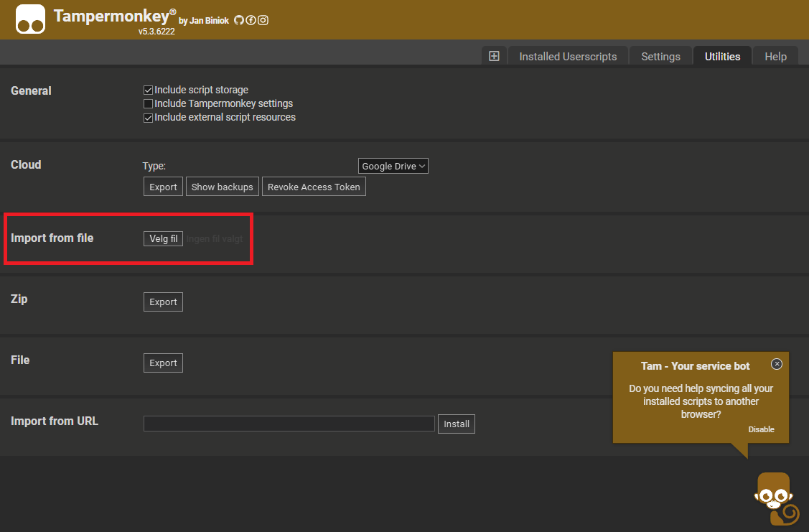Uncheck Include external script resources
Viewport: 809px width, 532px height.
click(x=149, y=118)
